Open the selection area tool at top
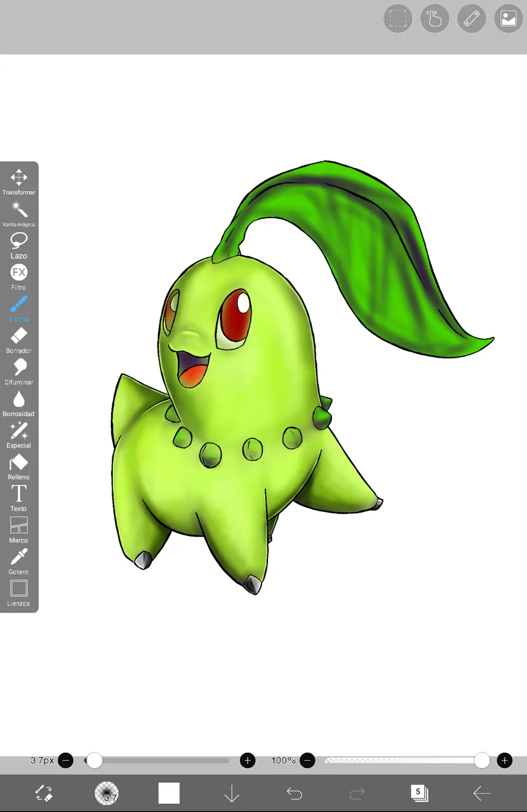This screenshot has height=812, width=527. (x=398, y=18)
